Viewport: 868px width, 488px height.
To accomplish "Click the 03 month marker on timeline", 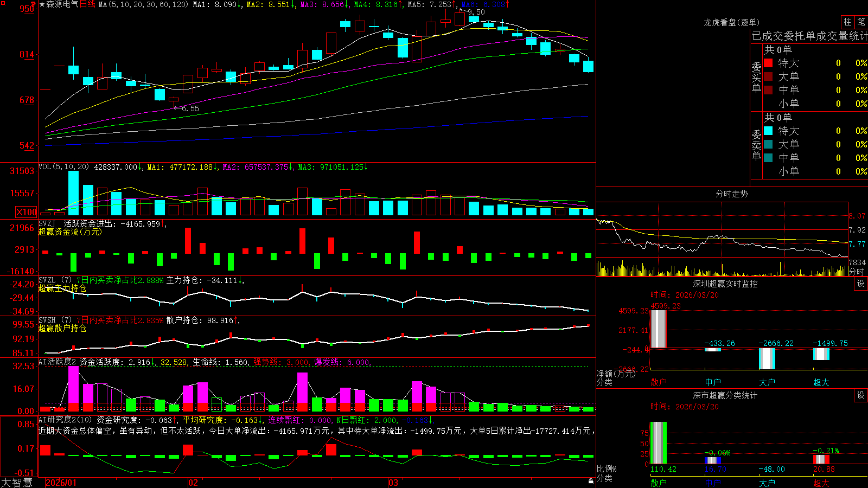I will click(393, 483).
